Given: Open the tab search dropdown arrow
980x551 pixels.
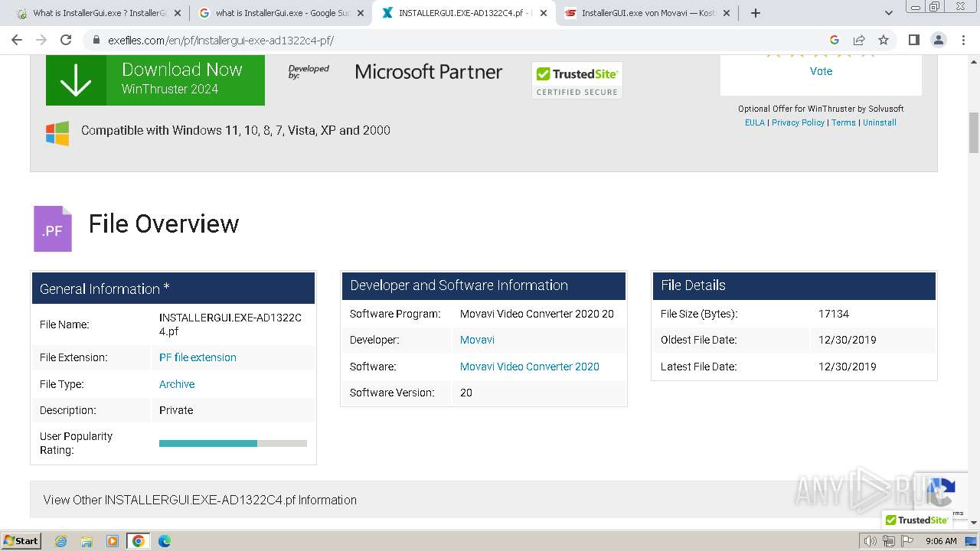Looking at the screenshot, I should [x=889, y=13].
